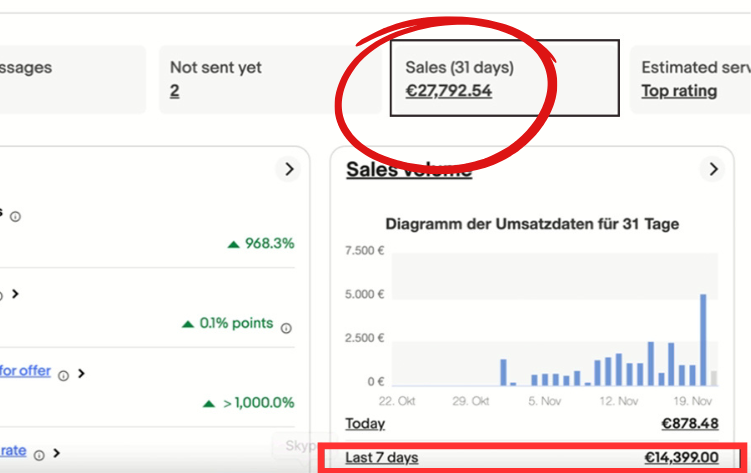Click info icon next to 'for offer' link
The width and height of the screenshot is (751, 473).
(63, 375)
